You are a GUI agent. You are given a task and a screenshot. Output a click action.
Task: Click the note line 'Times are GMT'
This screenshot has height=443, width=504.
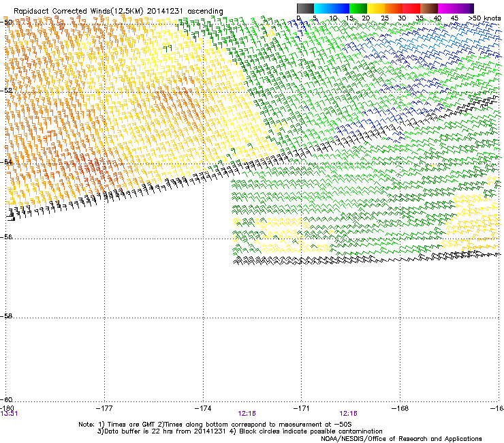133,425
